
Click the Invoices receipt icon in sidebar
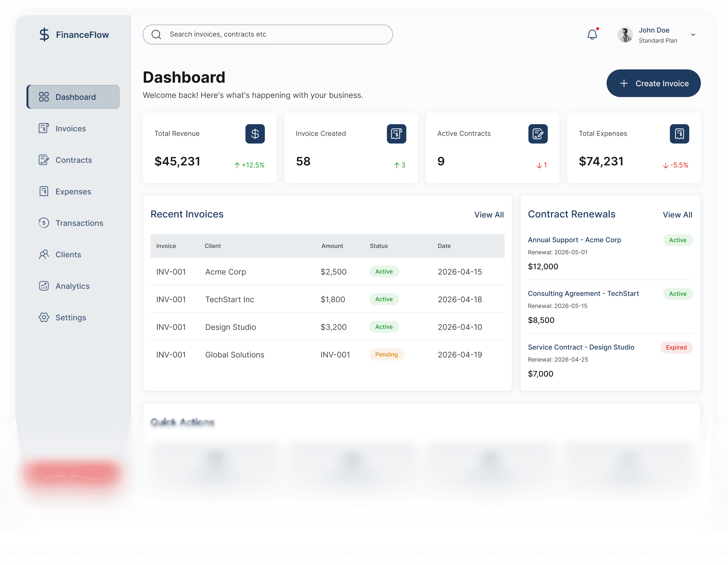pyautogui.click(x=44, y=128)
